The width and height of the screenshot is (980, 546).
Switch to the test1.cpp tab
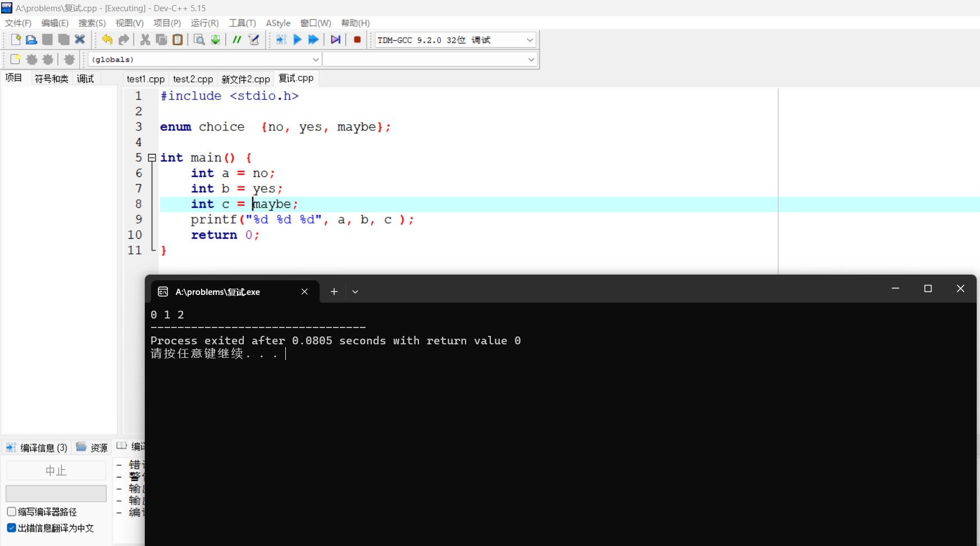[x=145, y=79]
